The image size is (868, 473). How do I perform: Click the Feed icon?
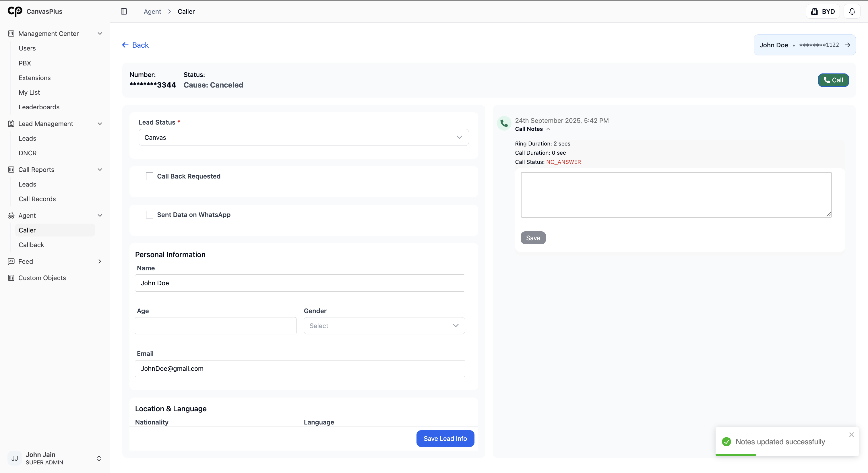[x=11, y=261]
